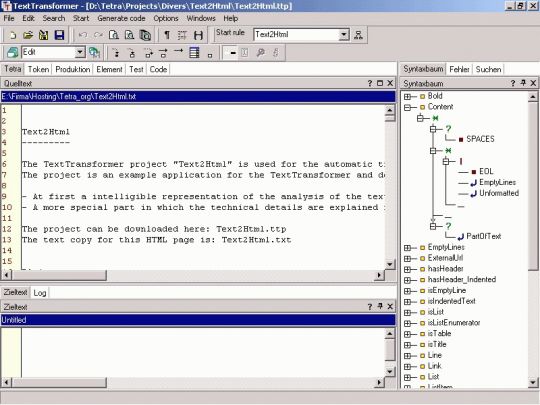The width and height of the screenshot is (540, 405).
Task: Click the Text2Html.ttp line in source text
Action: coord(154,229)
